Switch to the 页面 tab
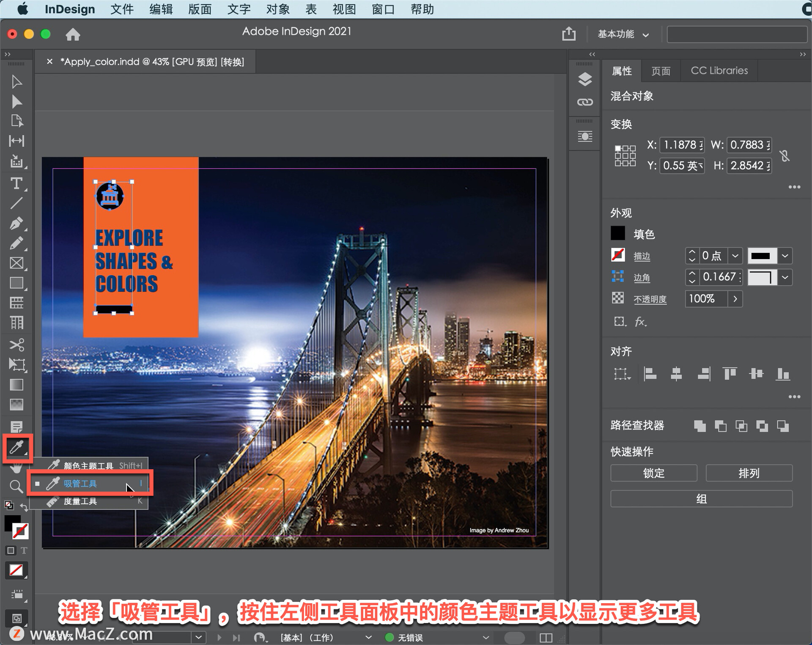812x645 pixels. coord(661,71)
